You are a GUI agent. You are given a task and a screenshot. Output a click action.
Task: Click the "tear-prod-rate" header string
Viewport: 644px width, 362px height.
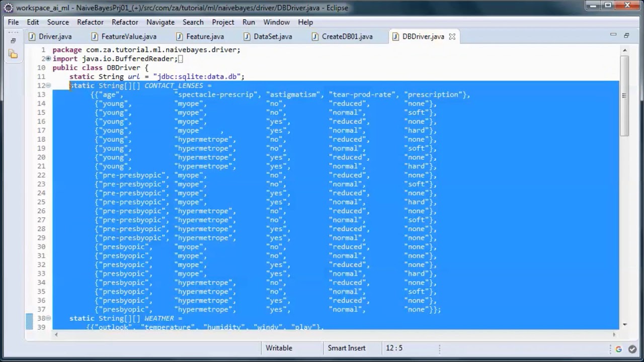coord(362,95)
